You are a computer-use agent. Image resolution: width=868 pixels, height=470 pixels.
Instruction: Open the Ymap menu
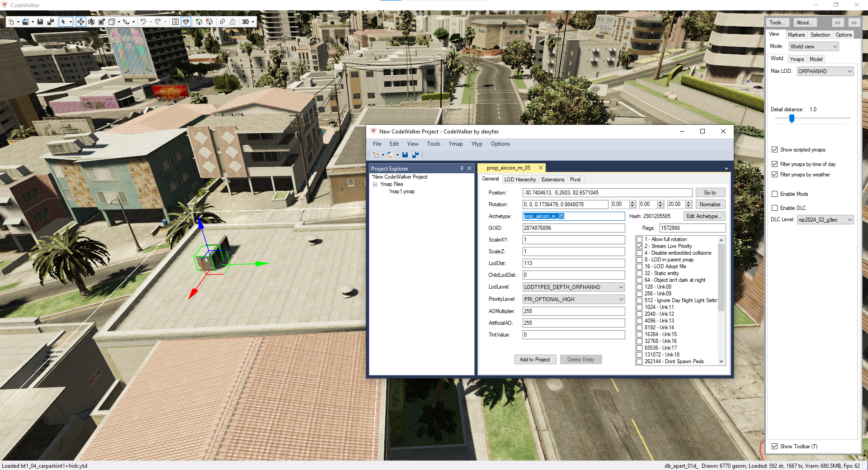pyautogui.click(x=455, y=144)
